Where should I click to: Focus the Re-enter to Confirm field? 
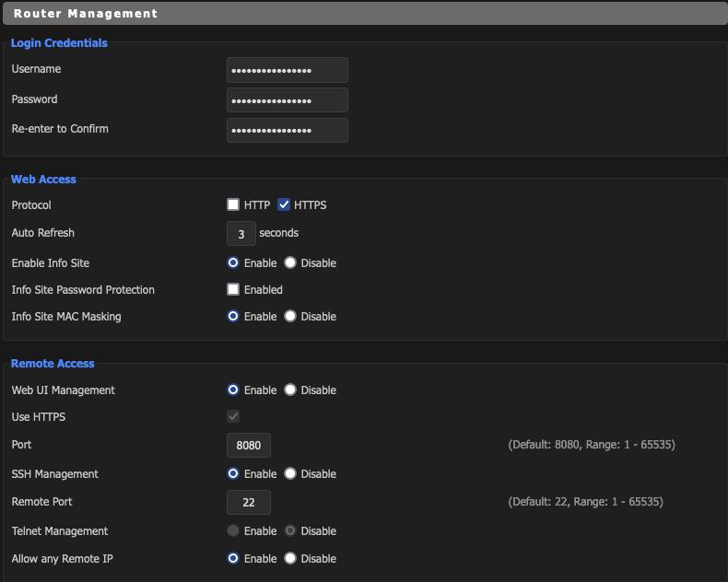coord(287,130)
